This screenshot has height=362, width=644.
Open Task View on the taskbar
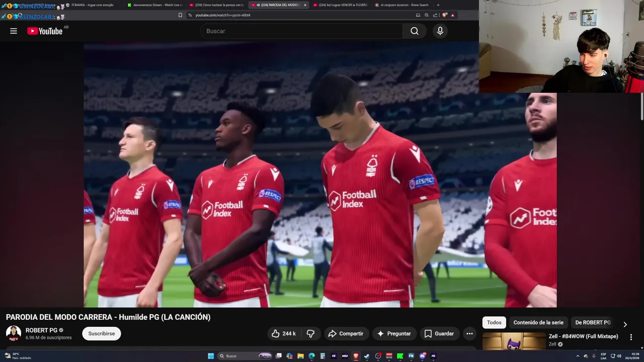click(278, 356)
